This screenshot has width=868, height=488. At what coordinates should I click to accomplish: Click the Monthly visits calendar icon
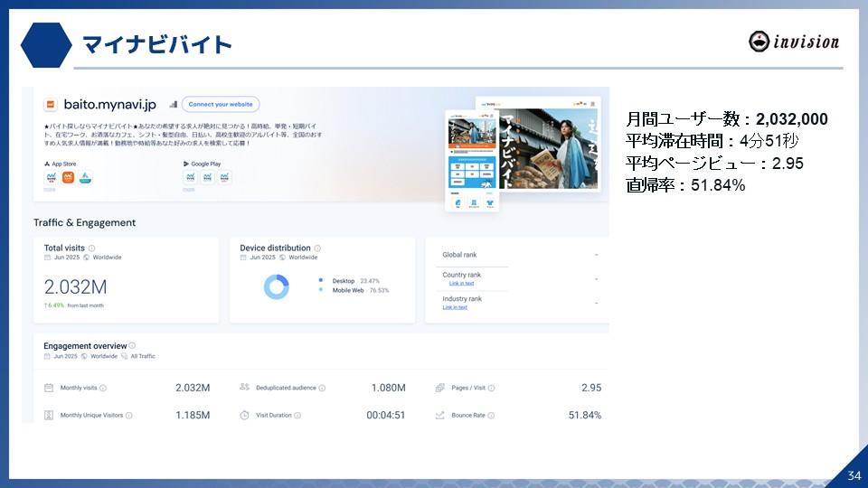(x=49, y=388)
